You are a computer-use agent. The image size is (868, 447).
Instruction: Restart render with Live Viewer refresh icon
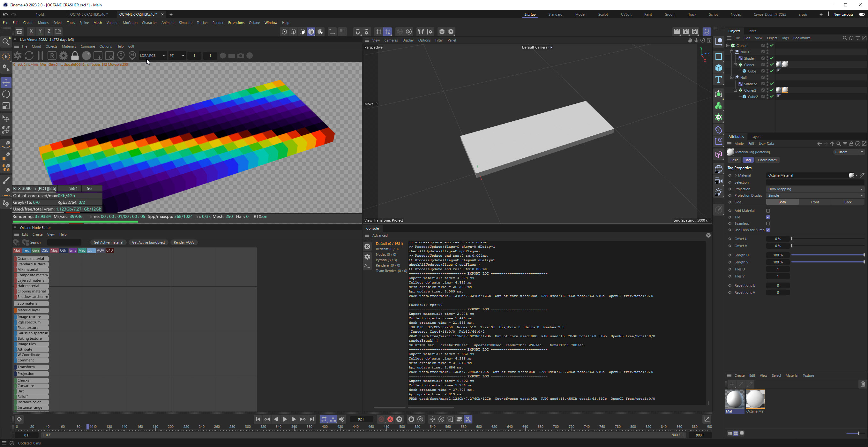(x=29, y=56)
